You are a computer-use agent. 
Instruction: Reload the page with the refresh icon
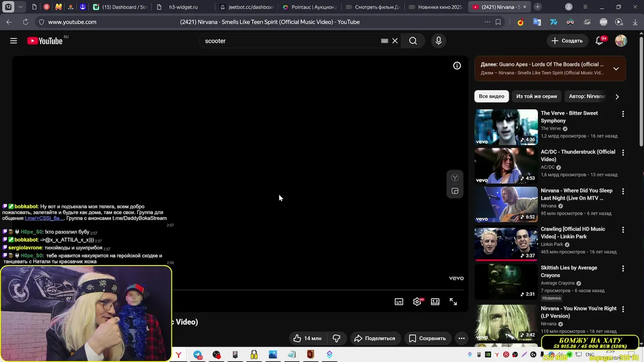(25, 22)
